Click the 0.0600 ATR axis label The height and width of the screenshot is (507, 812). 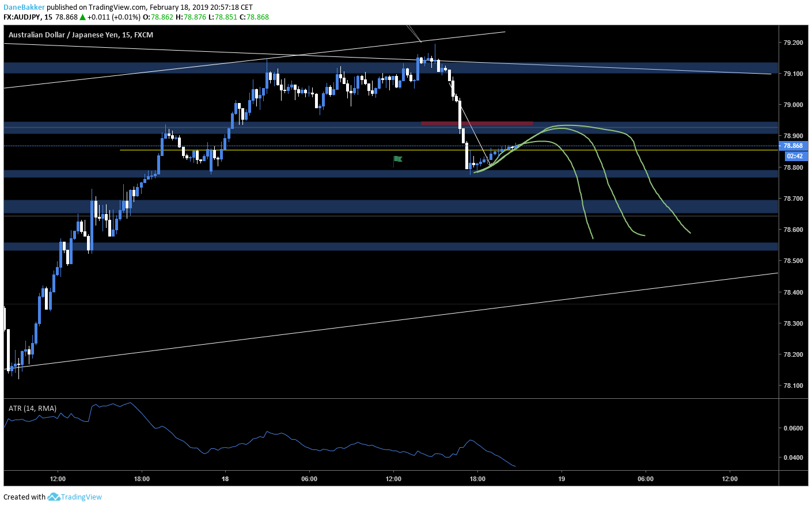coord(793,428)
